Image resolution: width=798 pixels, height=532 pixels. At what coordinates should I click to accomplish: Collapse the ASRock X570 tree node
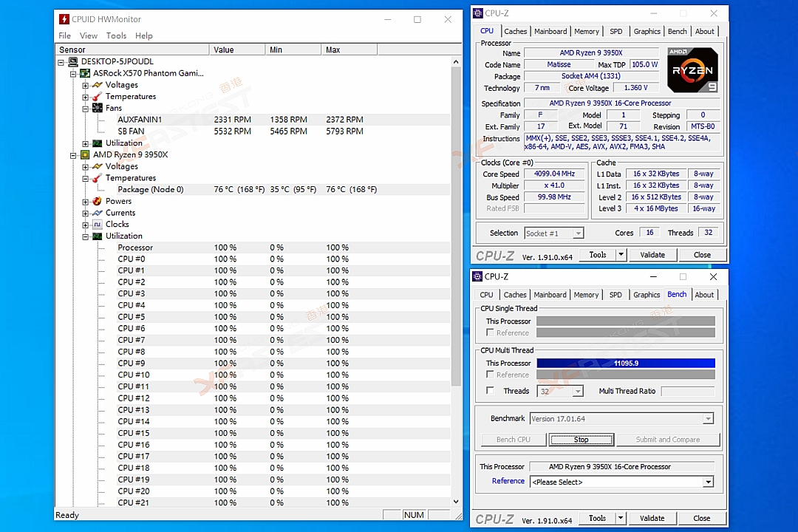click(73, 74)
